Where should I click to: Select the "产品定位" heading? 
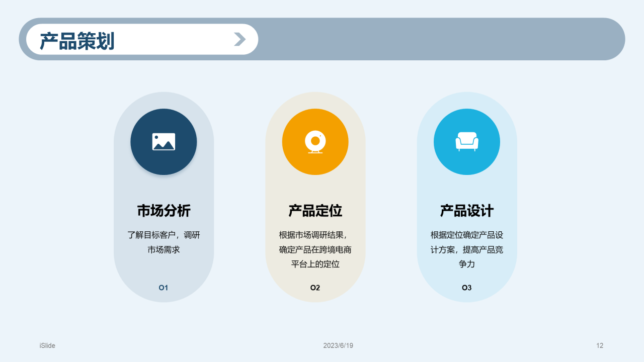[315, 211]
